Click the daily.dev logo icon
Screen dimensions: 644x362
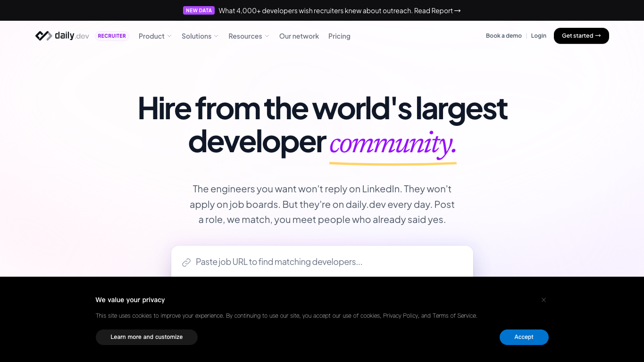point(43,36)
